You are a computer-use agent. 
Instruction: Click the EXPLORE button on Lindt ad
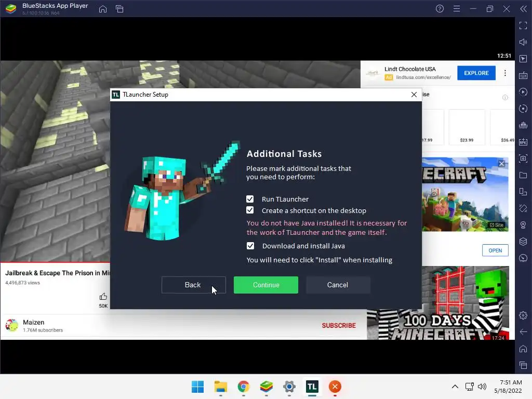pos(476,73)
